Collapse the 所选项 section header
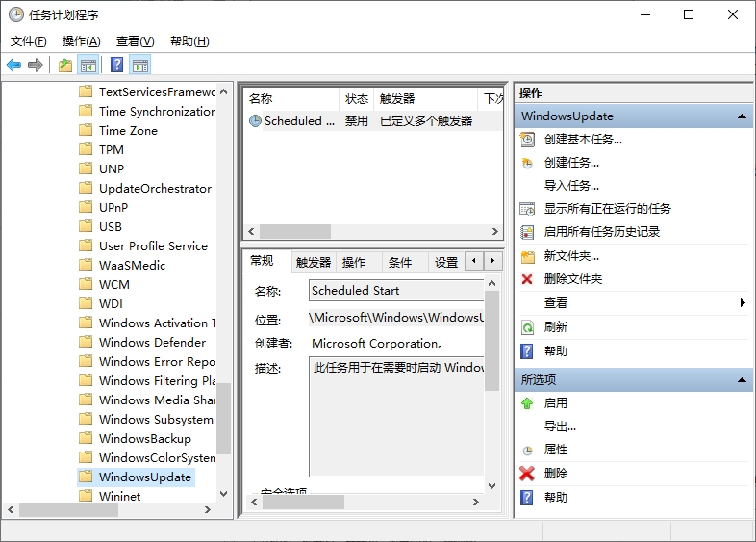This screenshot has height=542, width=756. 742,380
